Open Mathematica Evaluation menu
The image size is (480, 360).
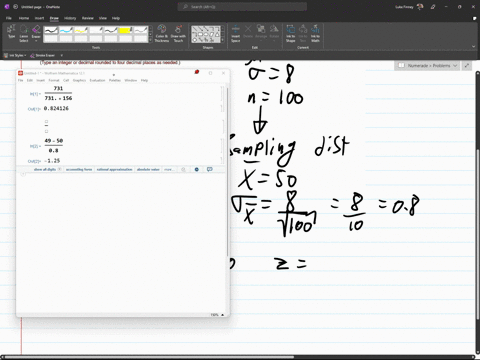pyautogui.click(x=97, y=80)
